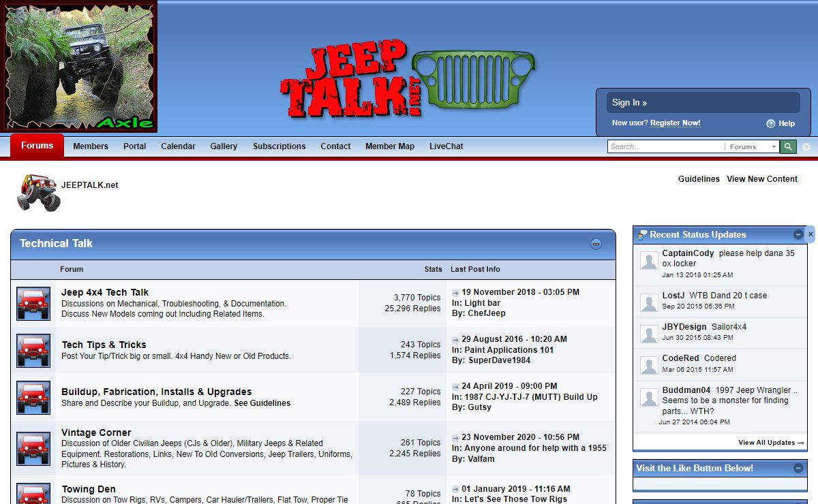
Task: Click the JEEPTALK.net breadcrumb text
Action: [90, 185]
